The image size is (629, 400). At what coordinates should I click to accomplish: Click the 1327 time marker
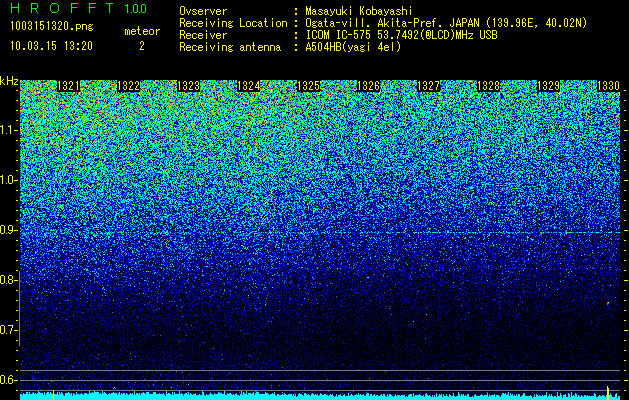tap(428, 86)
